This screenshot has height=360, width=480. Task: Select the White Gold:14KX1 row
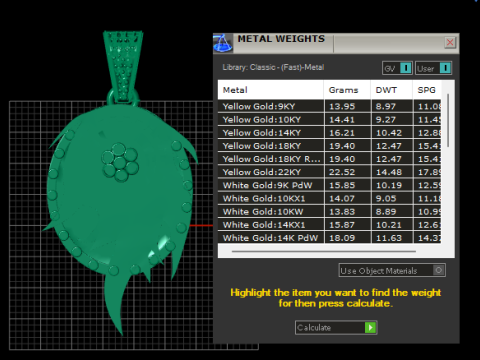[329, 225]
